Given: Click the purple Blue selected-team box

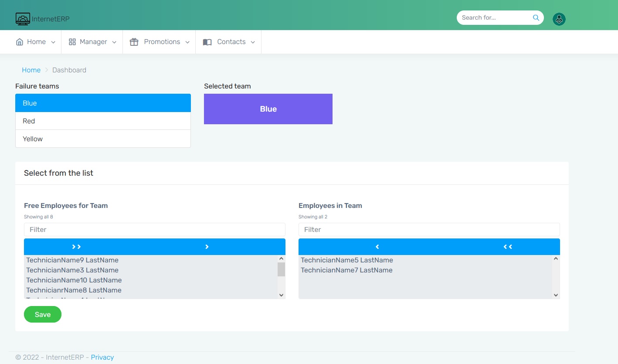Looking at the screenshot, I should [268, 109].
